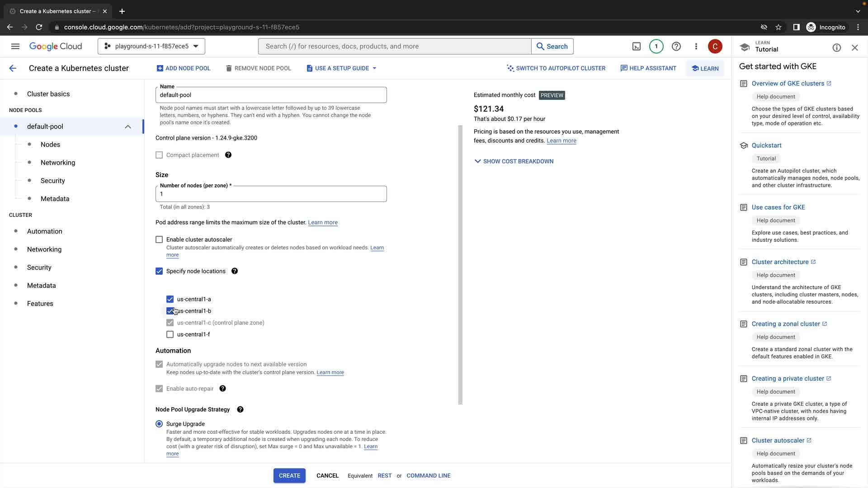Enable the cluster autoscaler checkbox
868x488 pixels.
coord(159,239)
